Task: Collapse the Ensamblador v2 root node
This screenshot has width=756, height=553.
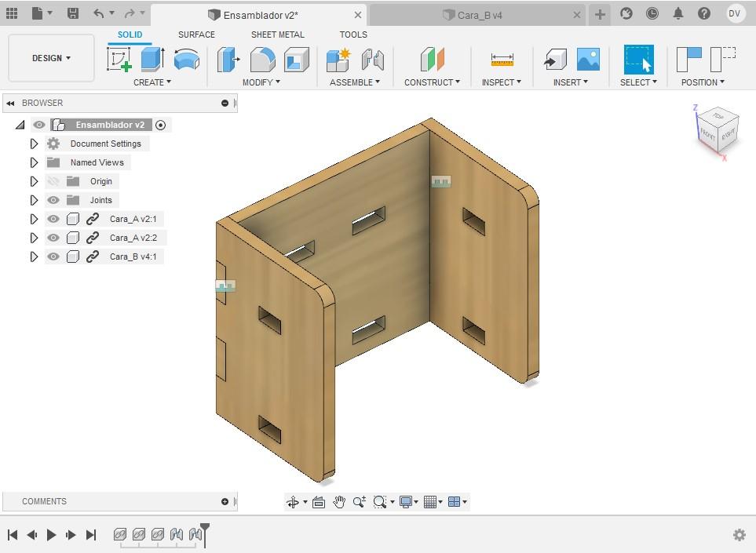Action: coord(20,125)
